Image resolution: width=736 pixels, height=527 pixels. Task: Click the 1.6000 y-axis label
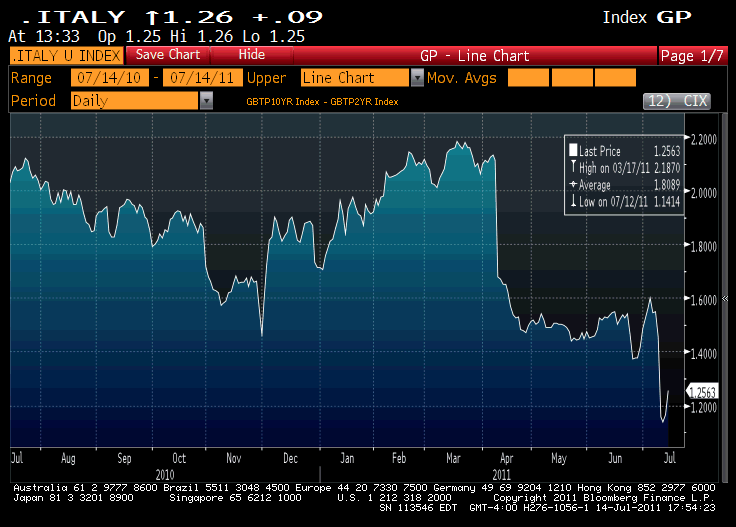703,300
